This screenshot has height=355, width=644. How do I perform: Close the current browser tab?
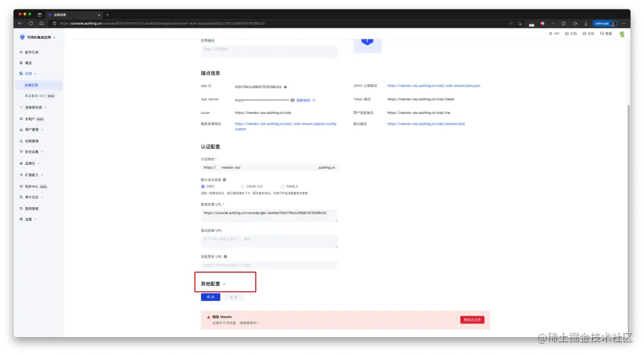click(99, 15)
